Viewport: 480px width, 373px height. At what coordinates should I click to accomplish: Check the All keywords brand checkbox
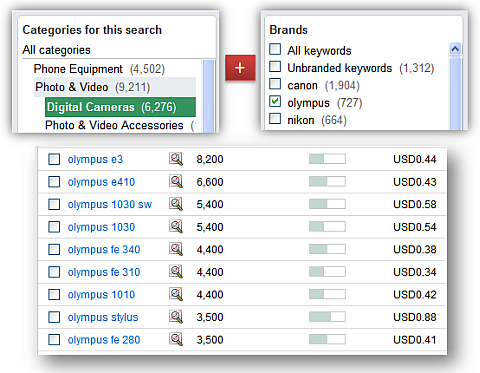[x=275, y=49]
